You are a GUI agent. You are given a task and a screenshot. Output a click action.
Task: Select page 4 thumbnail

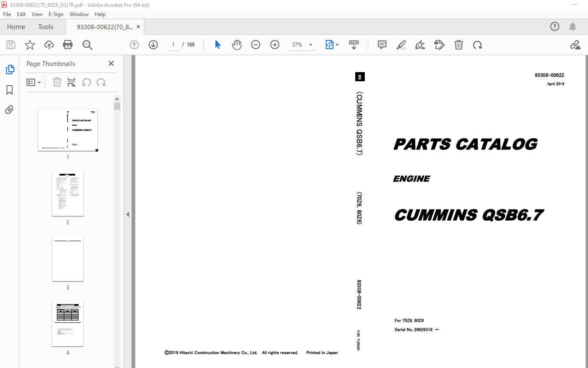(68, 324)
